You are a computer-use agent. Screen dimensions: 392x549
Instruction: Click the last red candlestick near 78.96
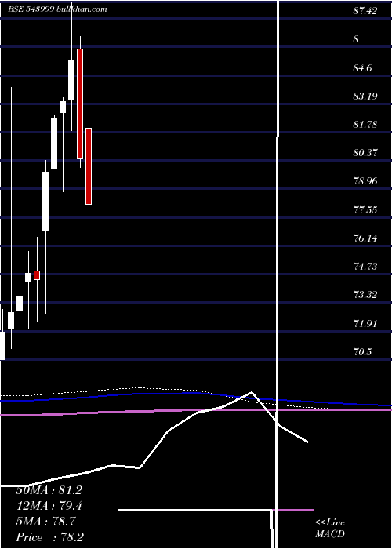(89, 166)
